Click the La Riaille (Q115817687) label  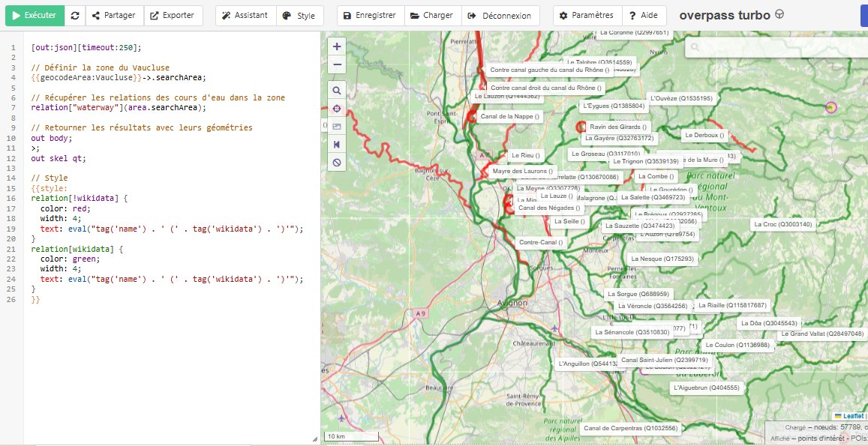click(732, 305)
